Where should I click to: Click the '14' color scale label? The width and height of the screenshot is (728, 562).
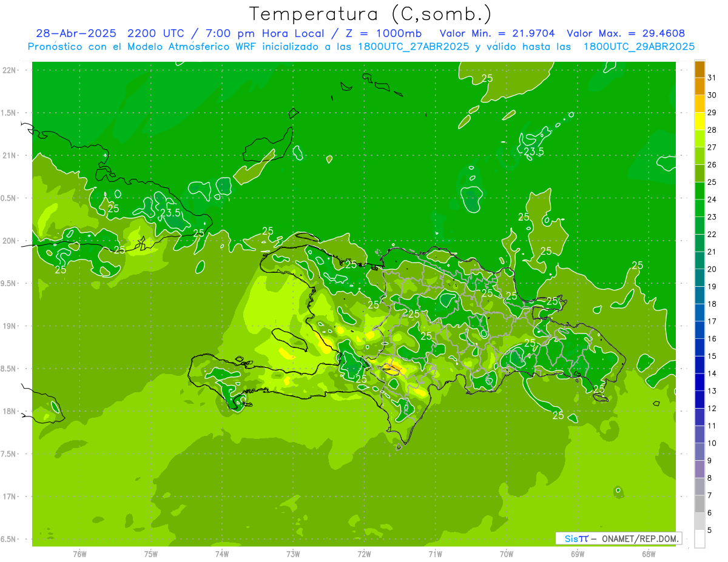[x=712, y=373]
